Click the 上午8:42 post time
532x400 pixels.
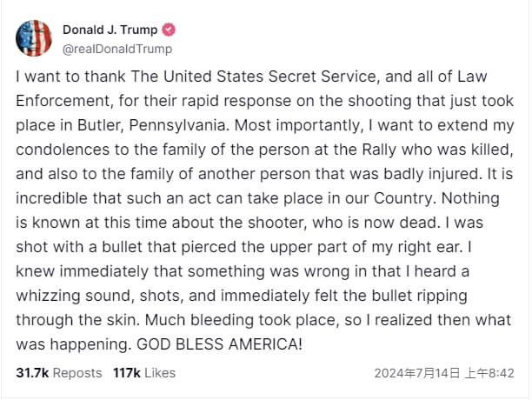[x=489, y=372]
